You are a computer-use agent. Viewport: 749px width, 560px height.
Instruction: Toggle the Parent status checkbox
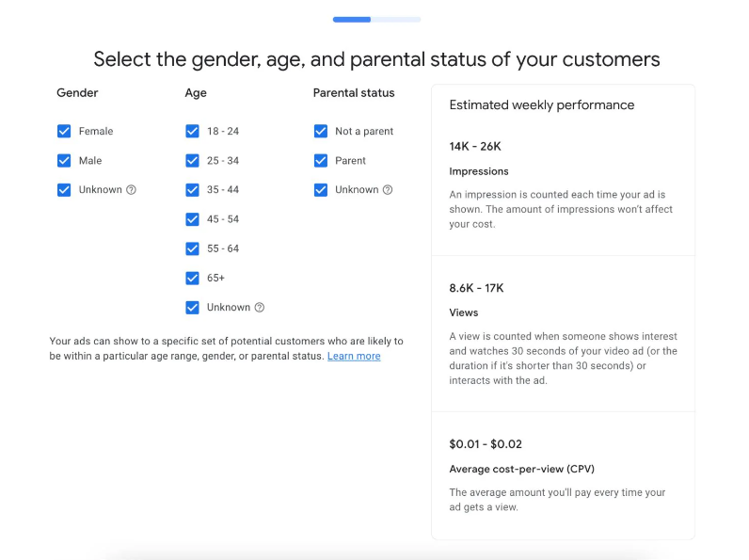pos(321,161)
